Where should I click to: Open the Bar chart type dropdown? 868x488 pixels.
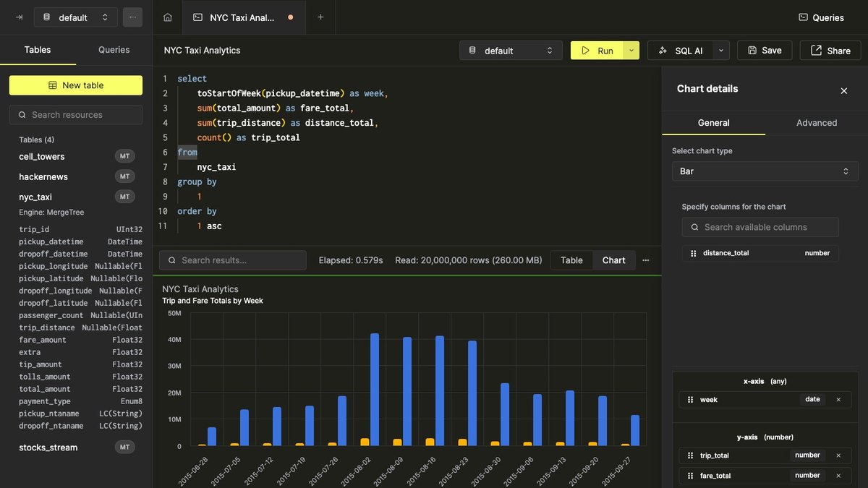click(765, 171)
